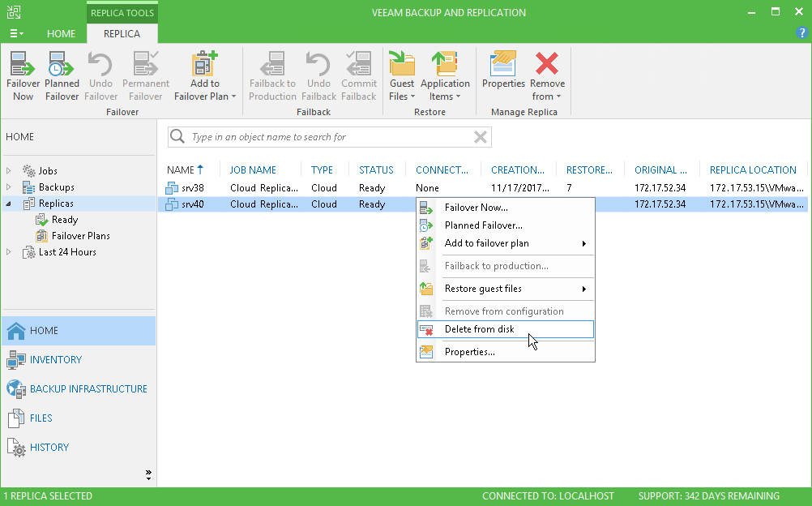Switch to the HOME ribbon tab

point(61,34)
